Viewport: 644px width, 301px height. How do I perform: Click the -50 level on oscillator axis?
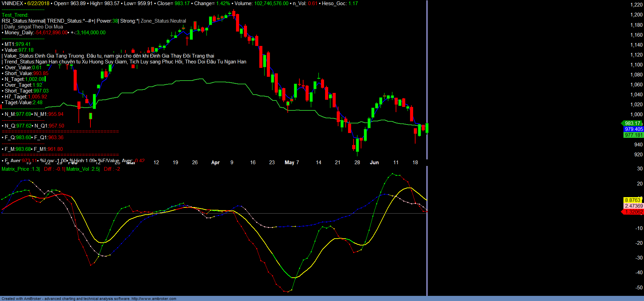pos(639,288)
